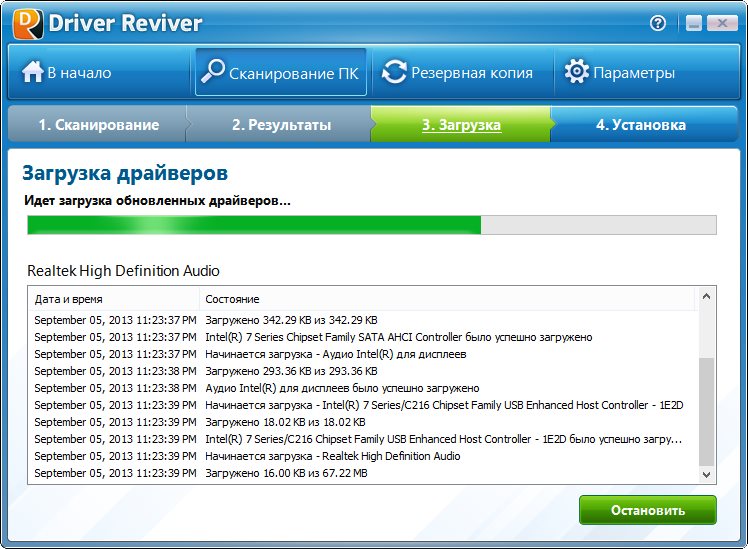This screenshot has width=748, height=549.
Task: Click the log scrollbar up arrow
Action: [707, 297]
